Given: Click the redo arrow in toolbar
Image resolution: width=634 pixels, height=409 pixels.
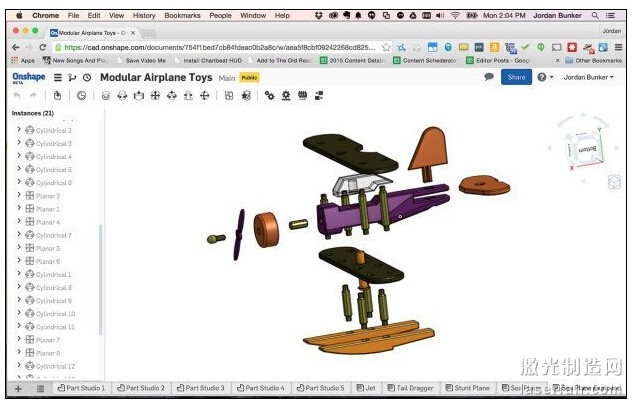Looking at the screenshot, I should click(x=34, y=95).
